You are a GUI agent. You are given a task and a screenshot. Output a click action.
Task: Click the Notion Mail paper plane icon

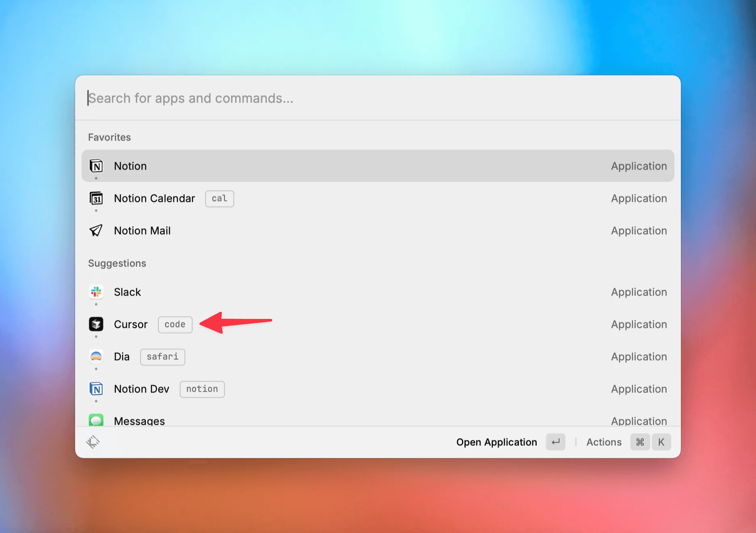coord(96,231)
